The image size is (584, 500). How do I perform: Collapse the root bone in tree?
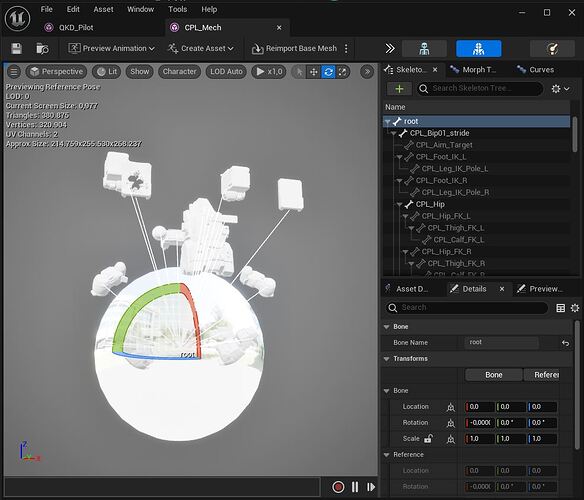point(388,121)
